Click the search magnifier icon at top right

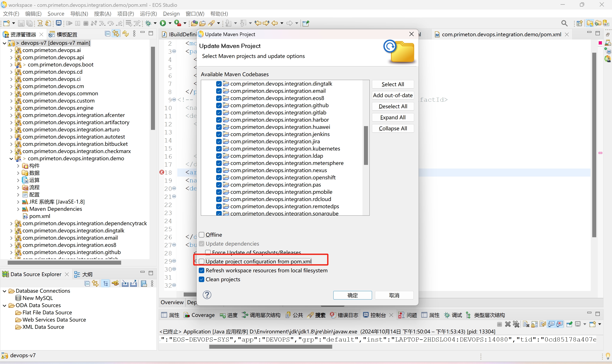tap(564, 23)
